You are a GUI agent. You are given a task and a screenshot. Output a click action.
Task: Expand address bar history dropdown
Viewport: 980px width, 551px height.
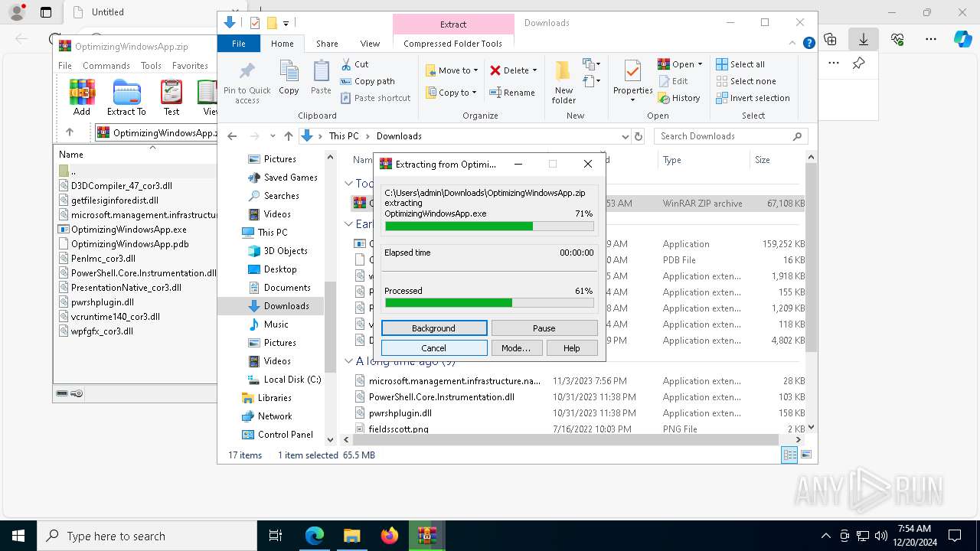(626, 136)
